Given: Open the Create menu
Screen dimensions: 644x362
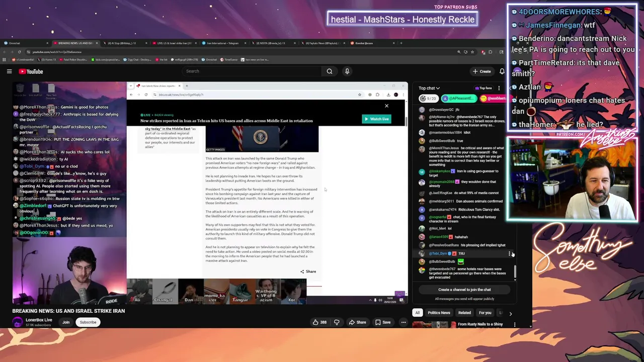Looking at the screenshot, I should (x=481, y=71).
